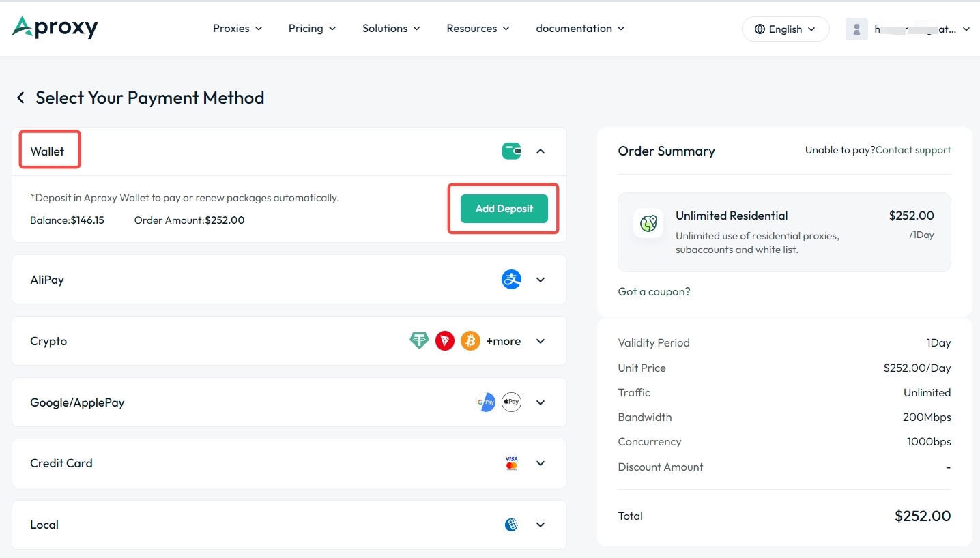This screenshot has width=980, height=558.
Task: Click the red Tron crypto icon
Action: tap(445, 340)
